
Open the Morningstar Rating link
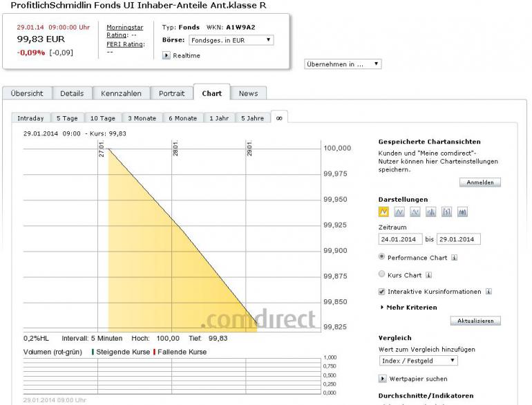pyautogui.click(x=124, y=31)
